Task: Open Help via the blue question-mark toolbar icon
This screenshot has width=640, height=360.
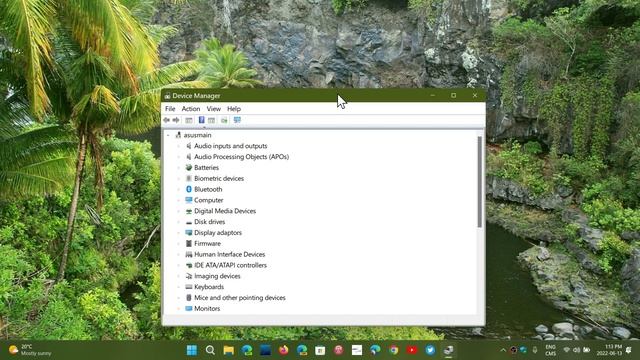Action: click(201, 120)
